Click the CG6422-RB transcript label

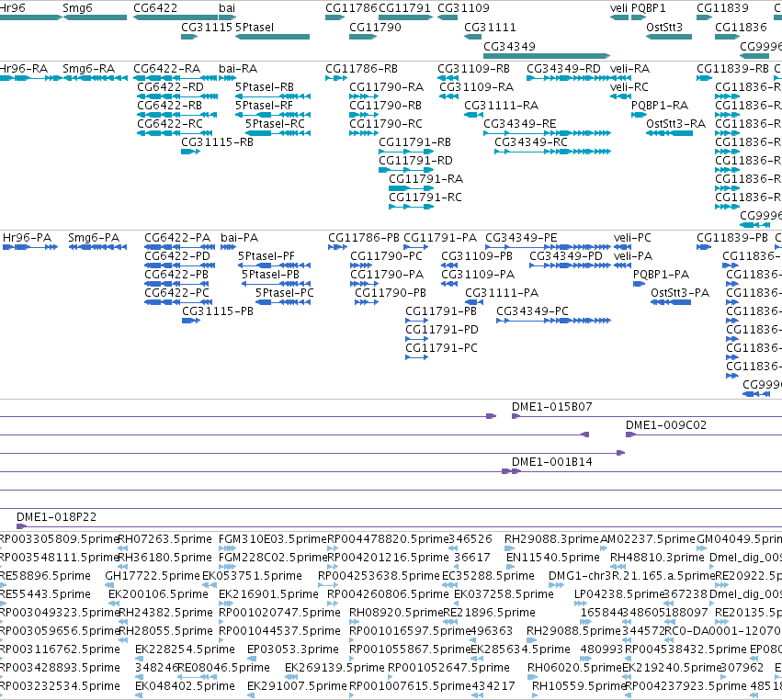point(170,106)
